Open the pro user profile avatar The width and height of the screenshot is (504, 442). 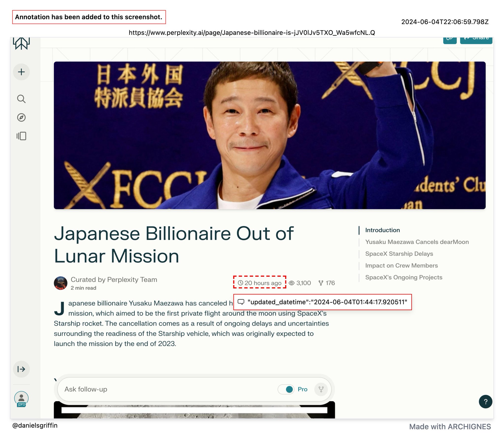pyautogui.click(x=21, y=399)
